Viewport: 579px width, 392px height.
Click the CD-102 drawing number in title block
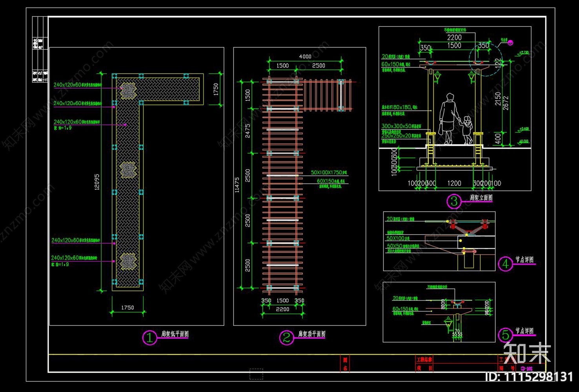click(526, 368)
